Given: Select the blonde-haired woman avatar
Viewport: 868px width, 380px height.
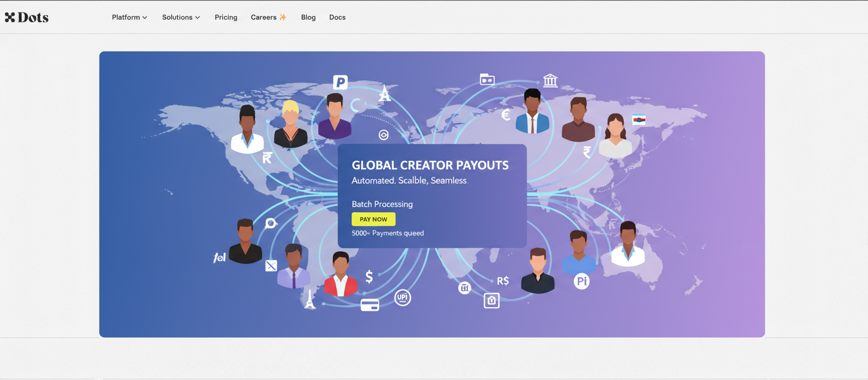Looking at the screenshot, I should coord(290,124).
